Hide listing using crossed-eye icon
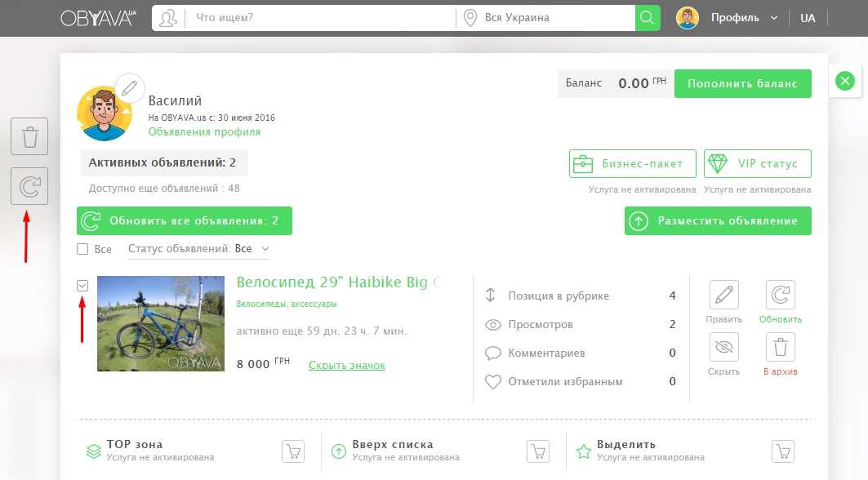 tap(723, 348)
